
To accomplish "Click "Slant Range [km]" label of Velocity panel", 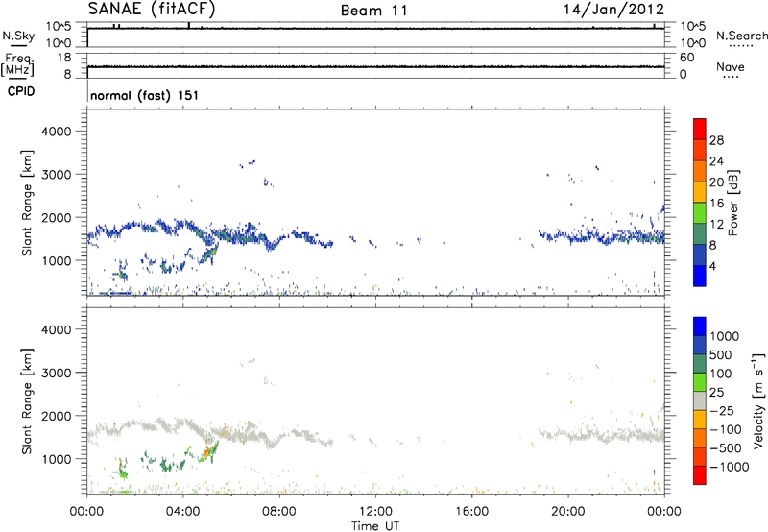I will point(27,400).
